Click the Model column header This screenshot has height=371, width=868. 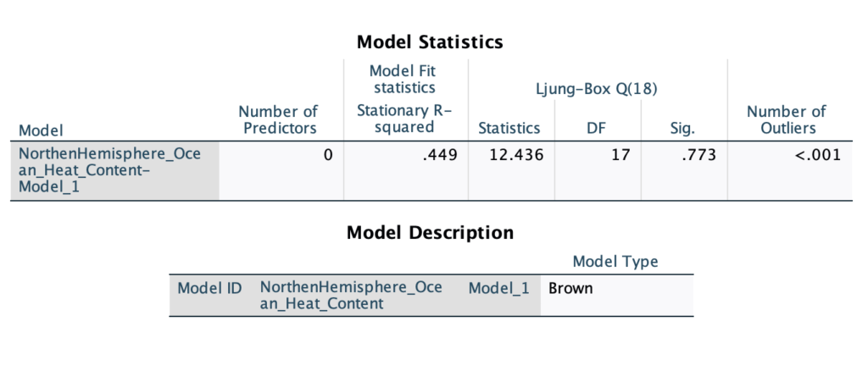pyautogui.click(x=41, y=130)
